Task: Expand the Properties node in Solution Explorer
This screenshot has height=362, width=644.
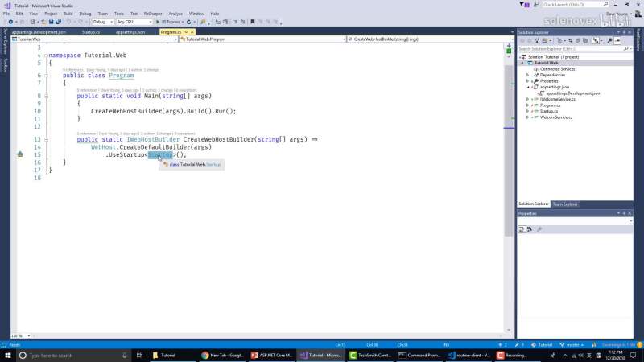Action: 528,81
